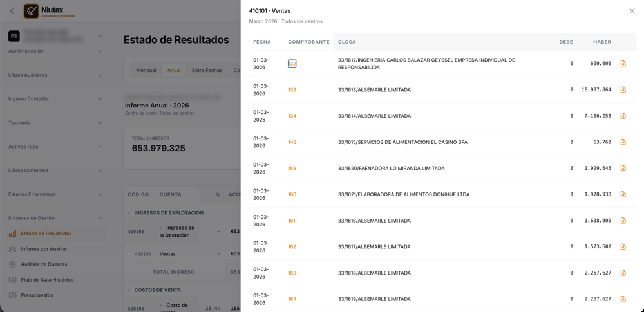This screenshot has width=644, height=312.
Task: Click document icon for 18.937.864 entry
Action: [623, 90]
